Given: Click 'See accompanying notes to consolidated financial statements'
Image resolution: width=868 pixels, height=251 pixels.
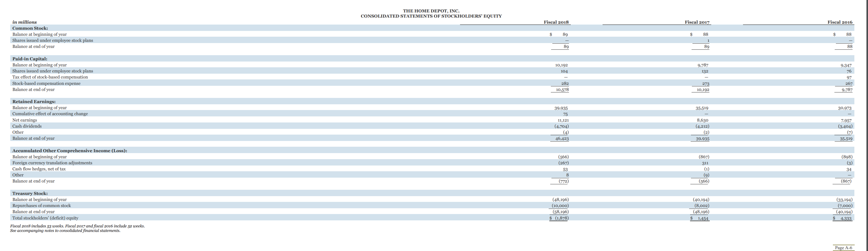Looking at the screenshot, I should [65, 231].
